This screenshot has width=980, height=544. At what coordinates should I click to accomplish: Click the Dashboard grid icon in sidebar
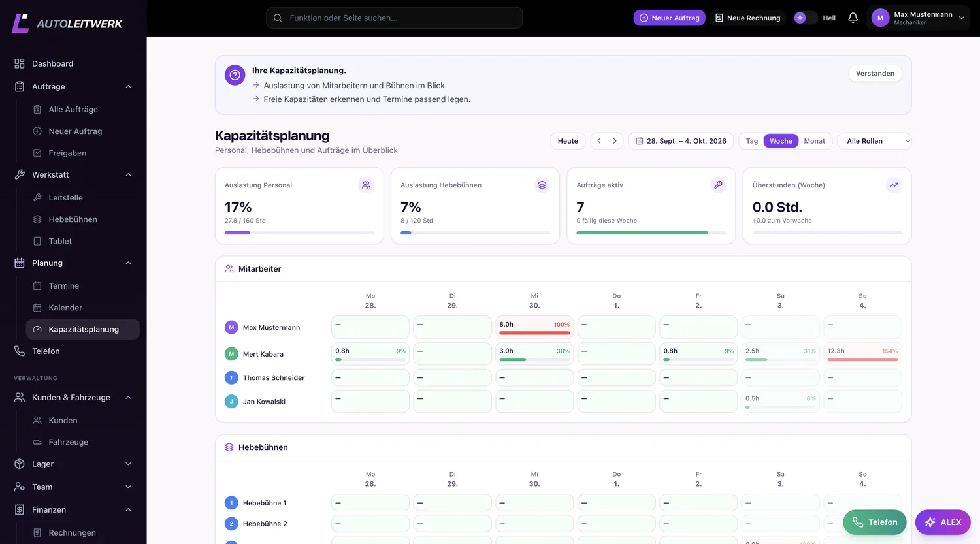click(20, 63)
